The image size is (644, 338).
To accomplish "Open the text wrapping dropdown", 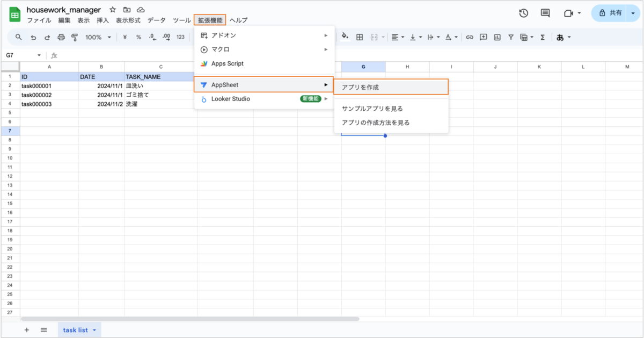I will click(434, 37).
